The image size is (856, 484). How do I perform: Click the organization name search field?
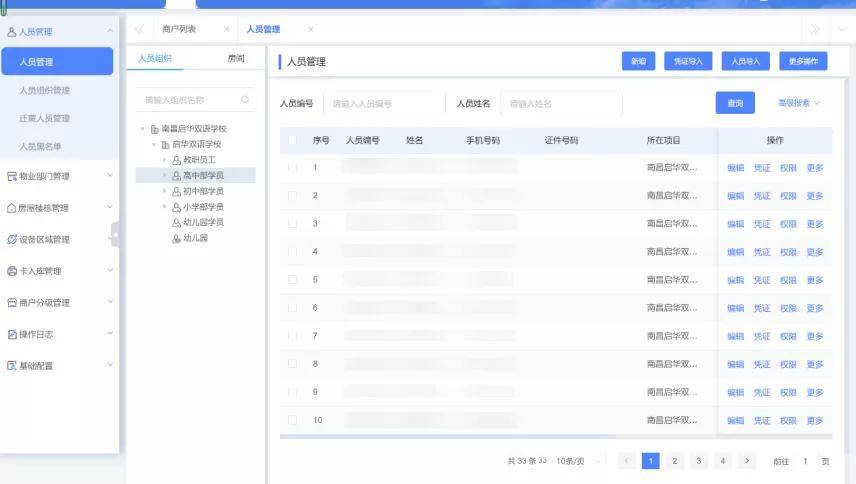[x=195, y=100]
